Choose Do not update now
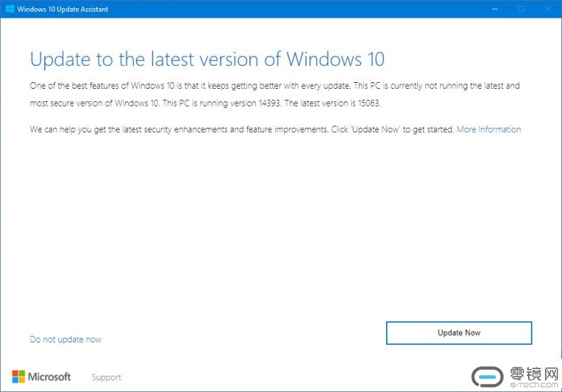 (x=66, y=339)
